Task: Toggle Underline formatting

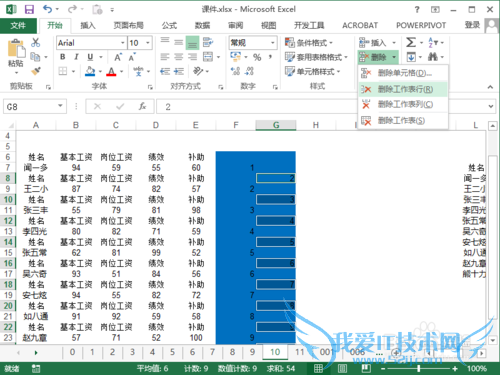Action: (x=90, y=57)
